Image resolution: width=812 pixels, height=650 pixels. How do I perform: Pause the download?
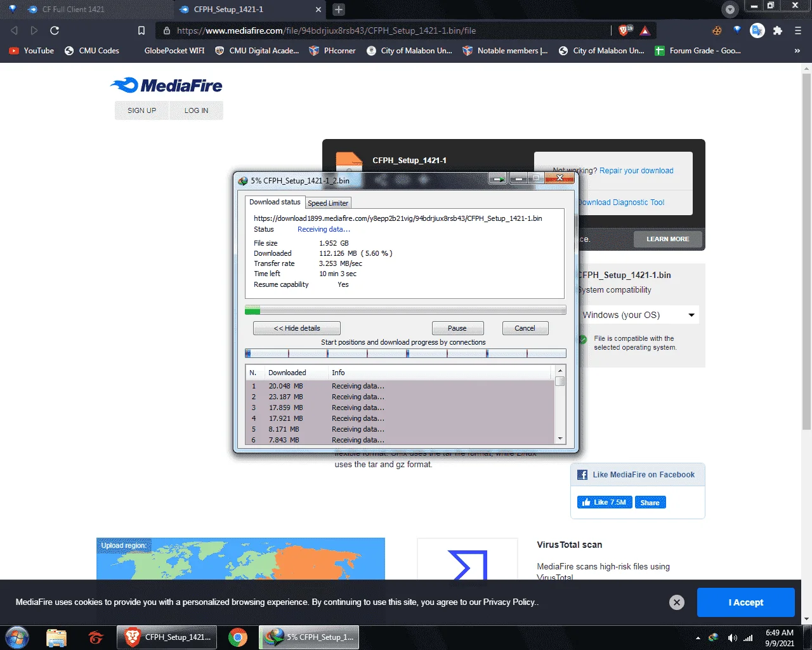[x=457, y=328]
